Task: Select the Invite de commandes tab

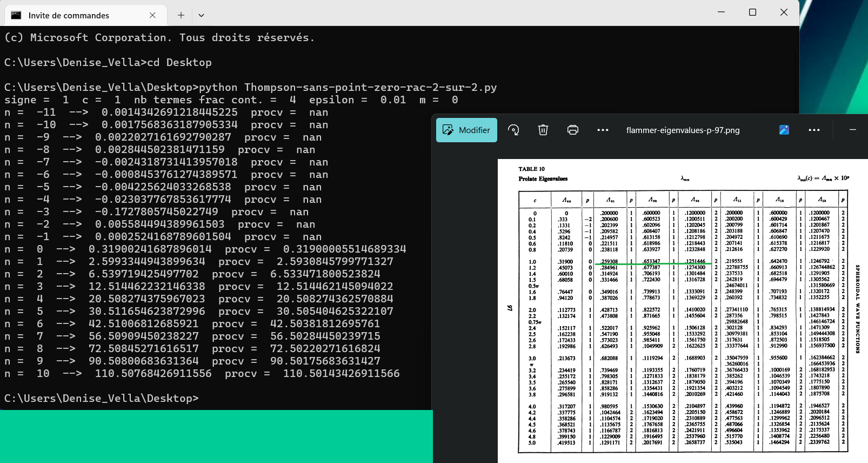Action: (x=69, y=15)
